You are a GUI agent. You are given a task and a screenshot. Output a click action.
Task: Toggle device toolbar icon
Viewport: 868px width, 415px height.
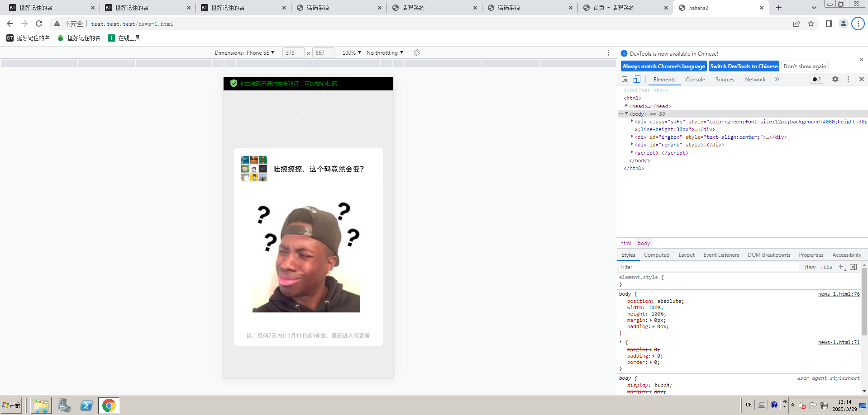pyautogui.click(x=637, y=79)
